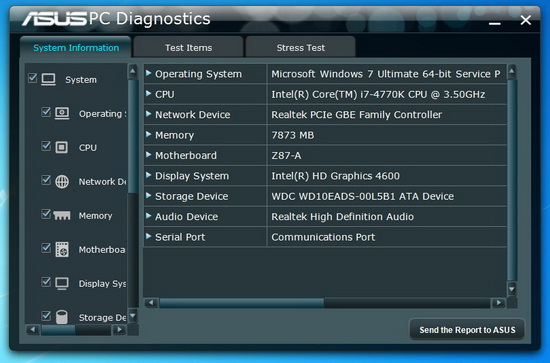
Task: Uncheck the Storage Device checkbox
Action: (x=46, y=316)
